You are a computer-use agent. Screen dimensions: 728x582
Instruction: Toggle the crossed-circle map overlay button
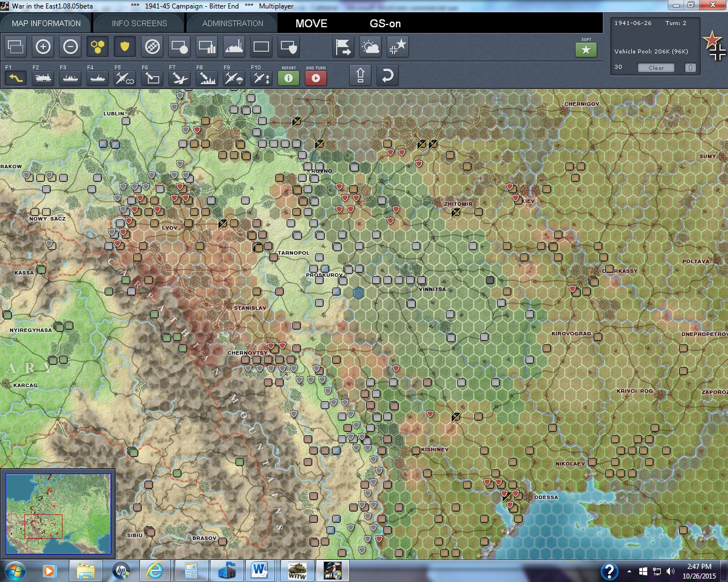click(152, 47)
